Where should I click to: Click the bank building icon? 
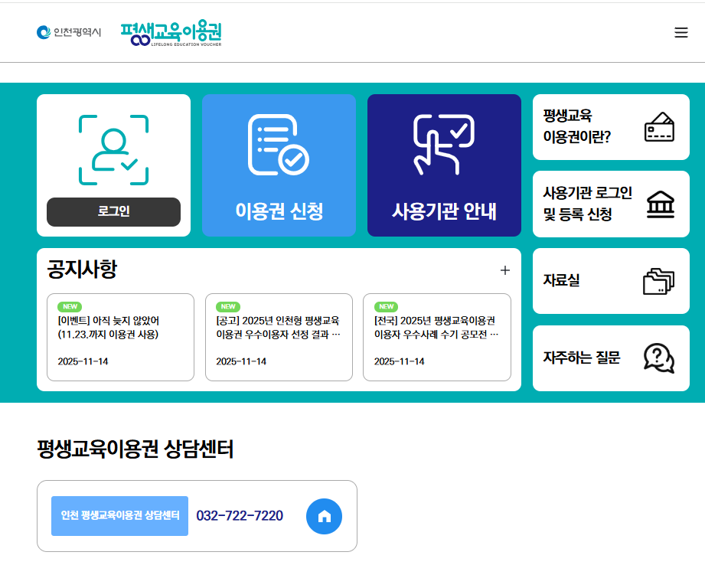[660, 204]
